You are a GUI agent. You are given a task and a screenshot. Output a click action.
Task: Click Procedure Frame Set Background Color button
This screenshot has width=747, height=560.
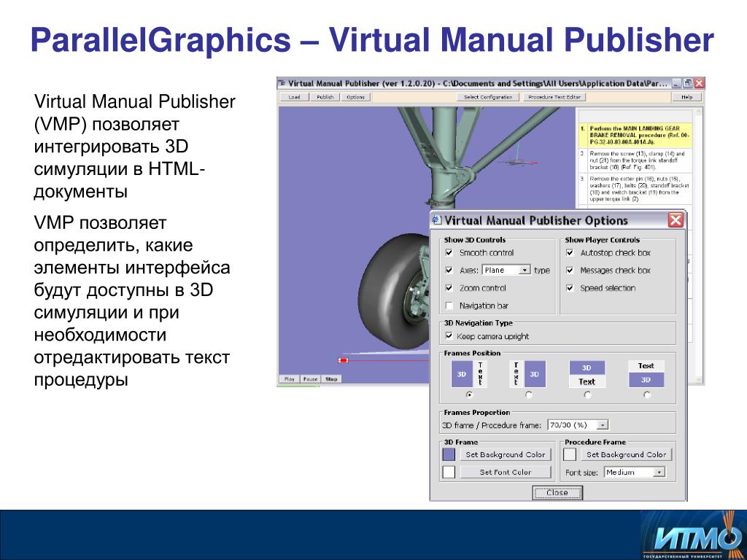(x=626, y=454)
